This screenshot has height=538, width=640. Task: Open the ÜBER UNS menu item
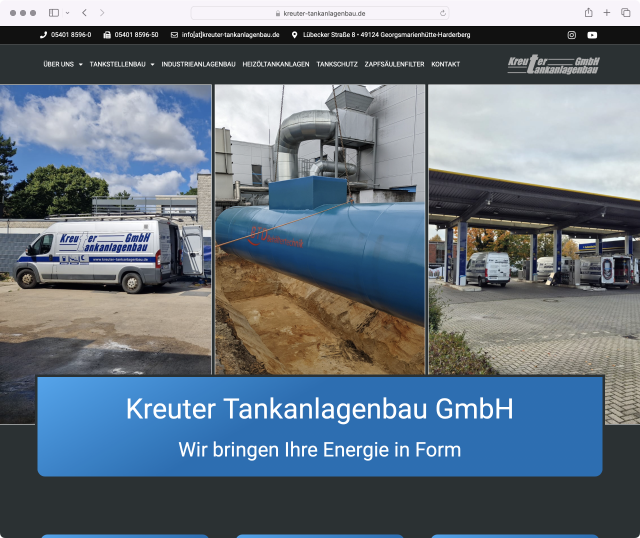click(59, 64)
